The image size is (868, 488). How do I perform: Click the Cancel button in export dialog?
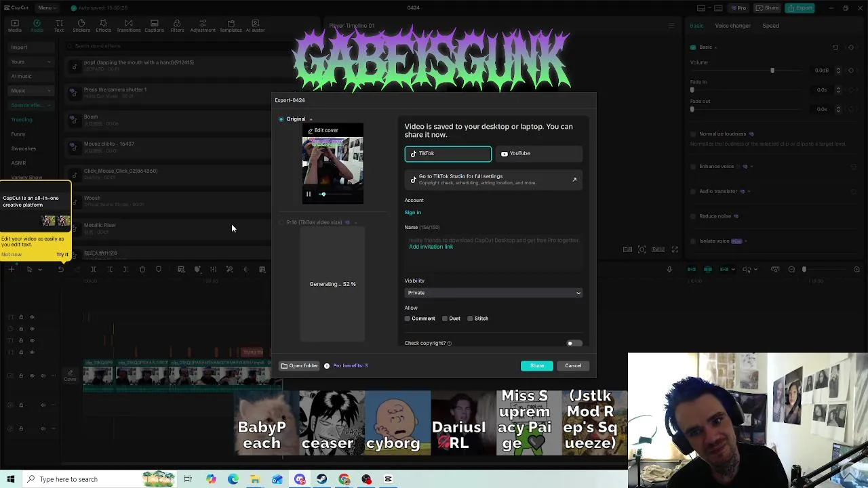(573, 366)
